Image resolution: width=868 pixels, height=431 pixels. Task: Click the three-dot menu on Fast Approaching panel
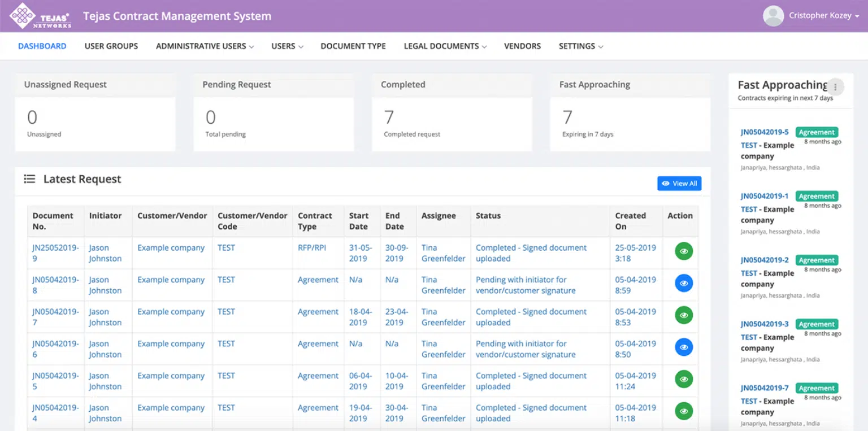(x=835, y=86)
